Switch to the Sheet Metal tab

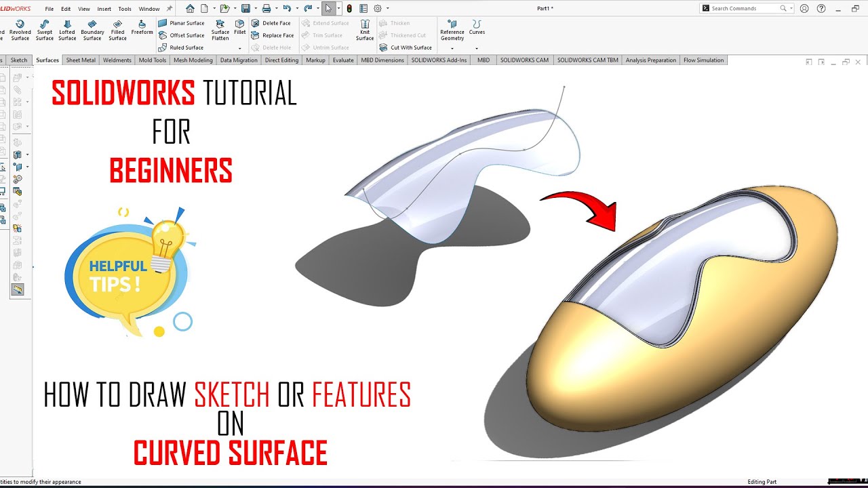pos(81,60)
